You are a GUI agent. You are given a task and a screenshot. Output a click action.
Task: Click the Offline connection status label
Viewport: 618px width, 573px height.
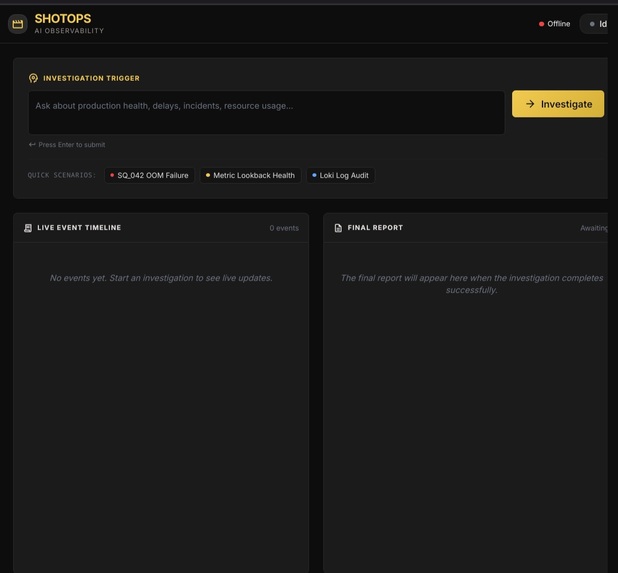(x=558, y=24)
